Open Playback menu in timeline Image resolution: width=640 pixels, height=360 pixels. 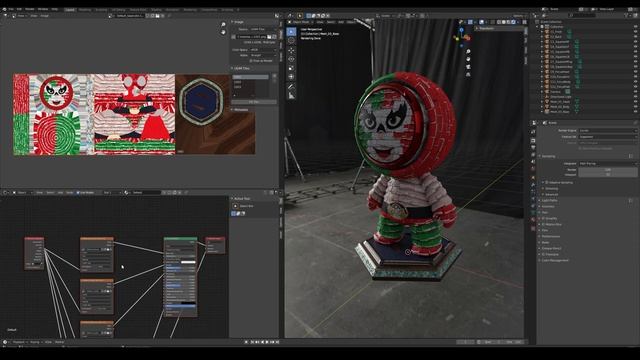point(19,342)
